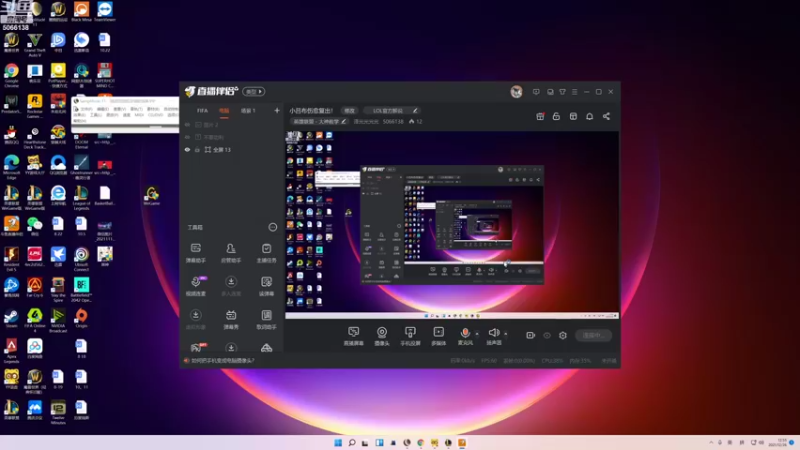The image size is (800, 450).
Task: Switch to the 场景 1 scene tab
Action: tap(248, 111)
